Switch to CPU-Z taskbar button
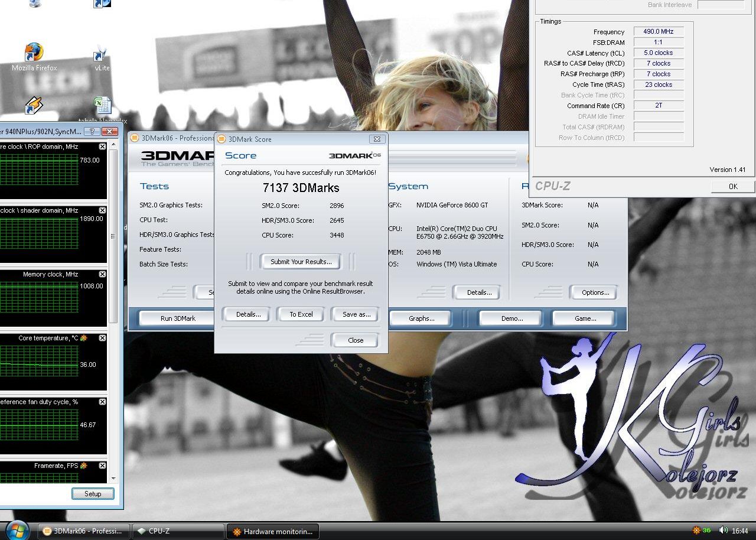 tap(178, 531)
